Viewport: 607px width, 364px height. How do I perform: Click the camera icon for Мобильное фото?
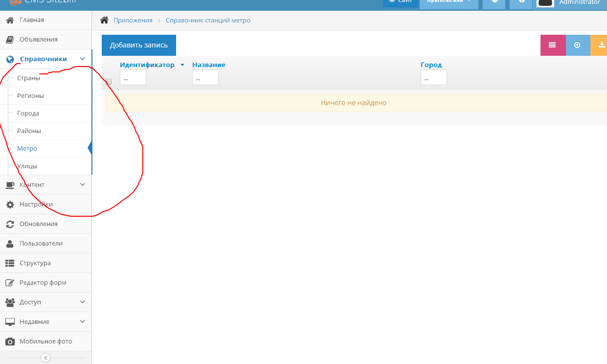coord(10,341)
